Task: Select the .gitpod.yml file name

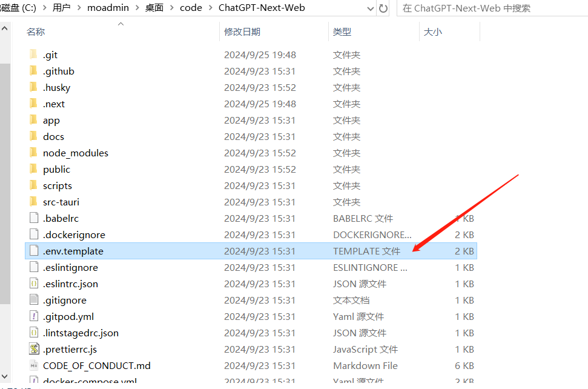Action: [x=68, y=317]
